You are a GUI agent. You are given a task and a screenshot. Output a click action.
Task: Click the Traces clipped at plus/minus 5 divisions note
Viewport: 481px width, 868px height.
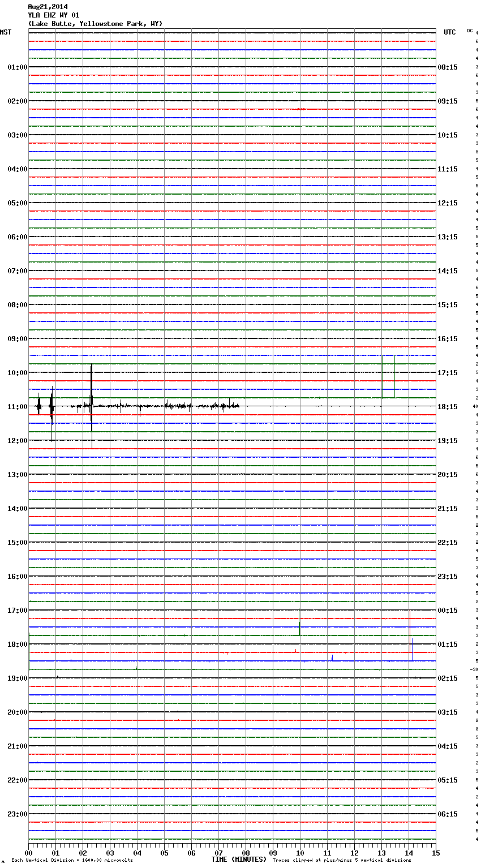(x=342, y=860)
